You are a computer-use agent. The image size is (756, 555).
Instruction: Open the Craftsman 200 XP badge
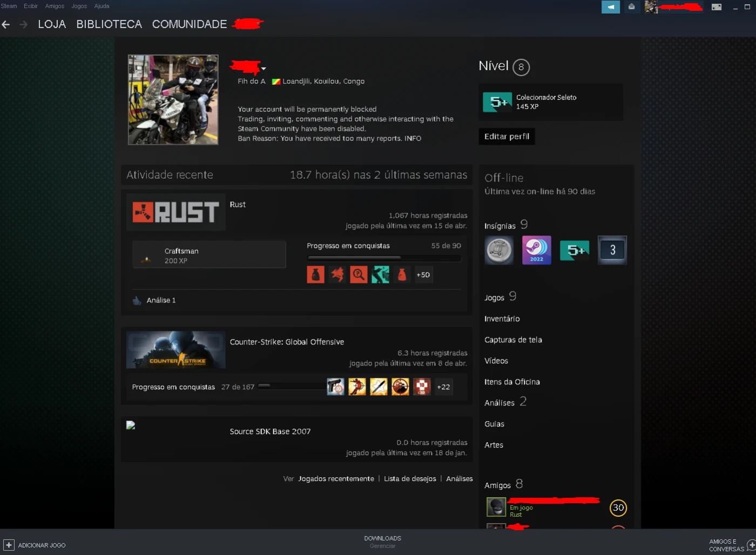[209, 254]
